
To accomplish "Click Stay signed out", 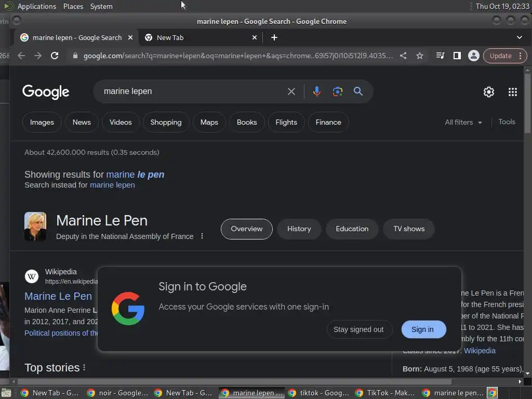I will pyautogui.click(x=360, y=329).
